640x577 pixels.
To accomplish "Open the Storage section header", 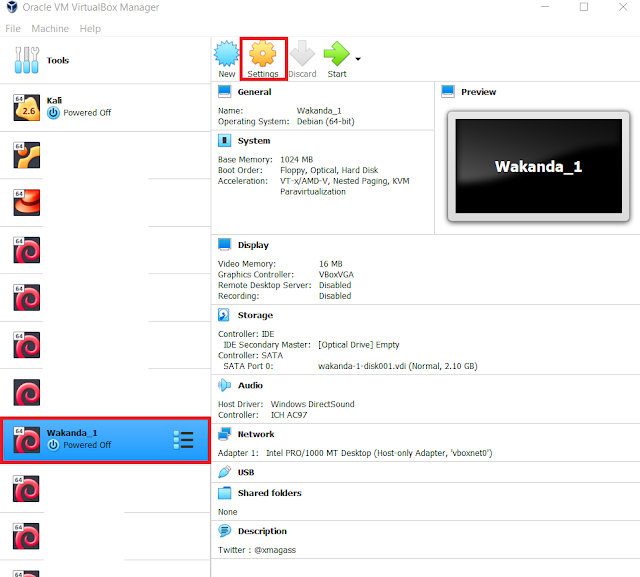I will click(x=256, y=315).
